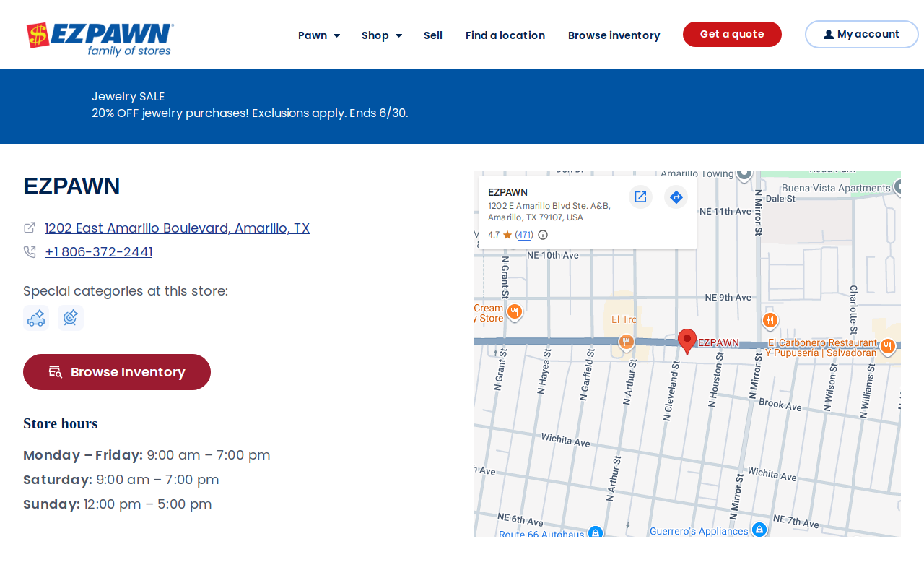
Task: Click the red Browse Inventory button
Action: 117,372
